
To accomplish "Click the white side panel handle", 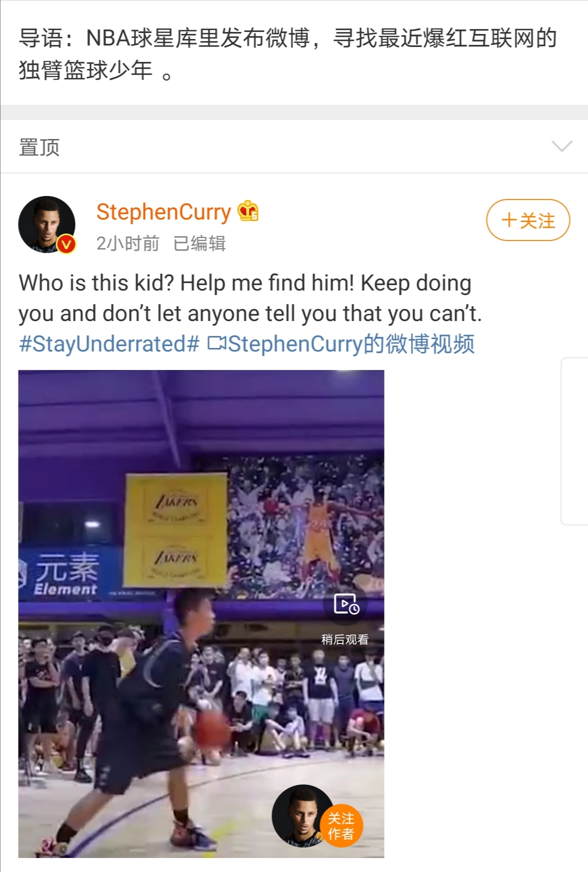I will click(575, 441).
